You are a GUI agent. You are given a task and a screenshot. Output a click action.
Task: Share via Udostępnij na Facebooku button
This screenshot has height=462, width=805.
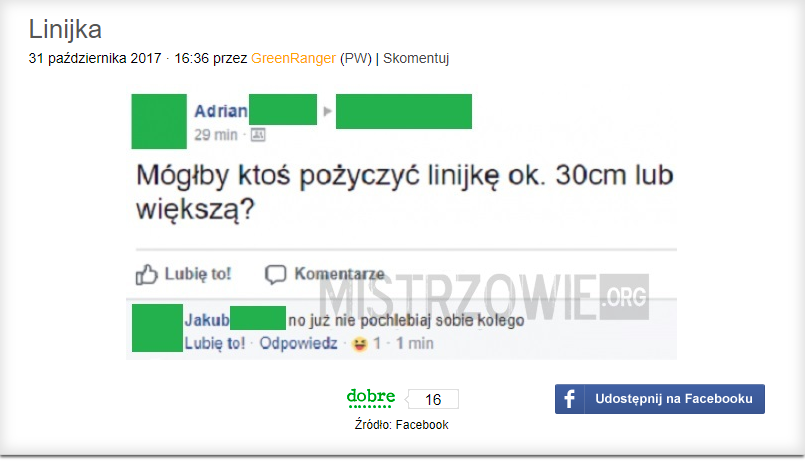tap(660, 399)
